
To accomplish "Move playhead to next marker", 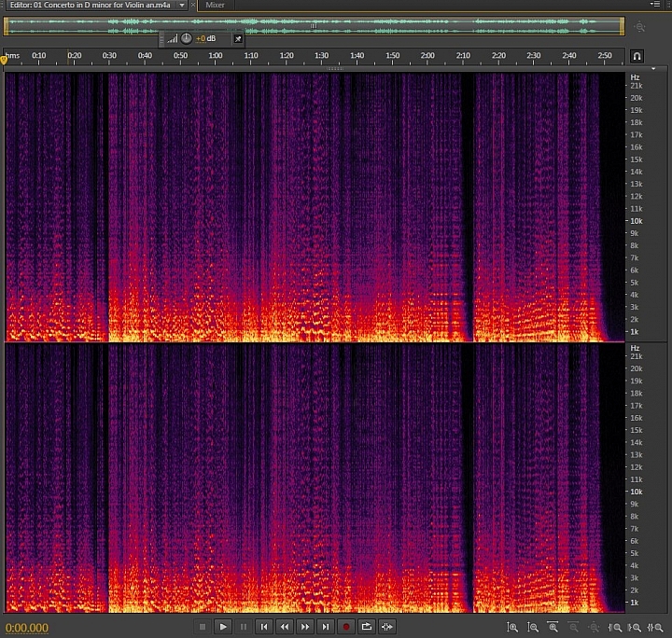I will (326, 627).
